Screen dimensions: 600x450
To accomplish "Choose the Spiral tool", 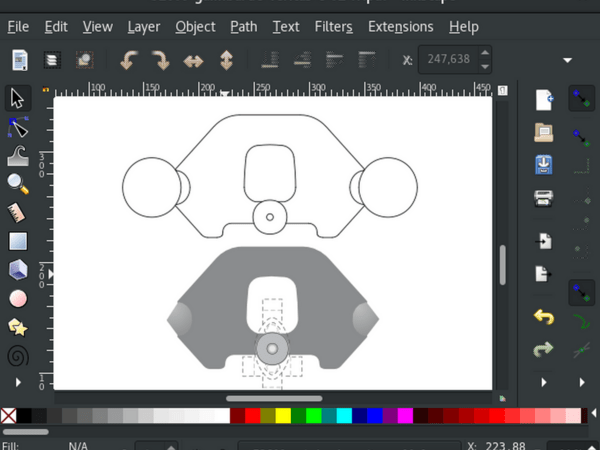I will pos(17,355).
